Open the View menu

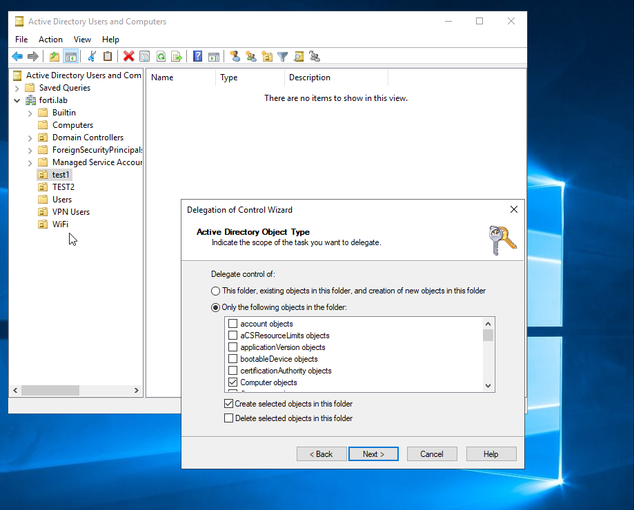pyautogui.click(x=82, y=39)
